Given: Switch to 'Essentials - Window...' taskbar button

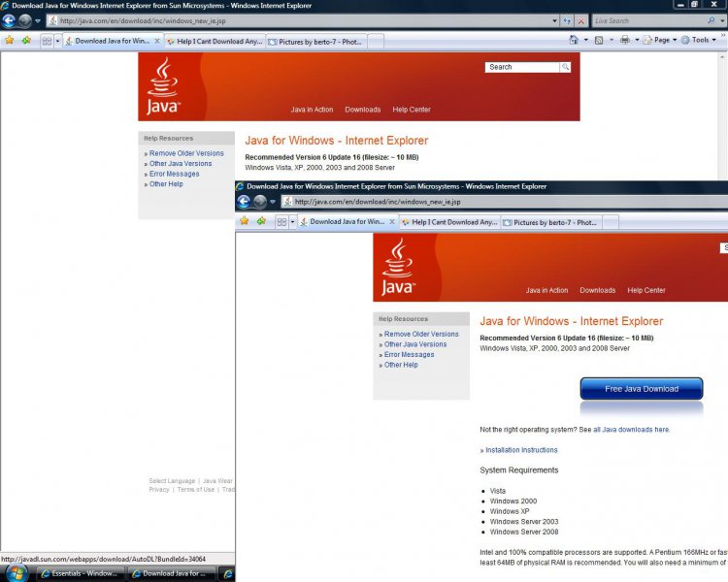Looking at the screenshot, I should click(x=80, y=573).
